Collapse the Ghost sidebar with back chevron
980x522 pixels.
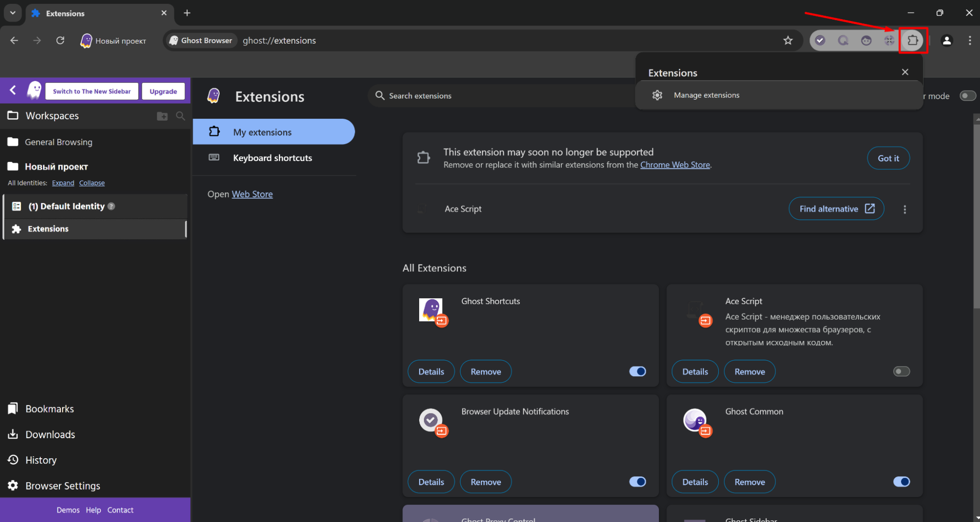[x=13, y=90]
